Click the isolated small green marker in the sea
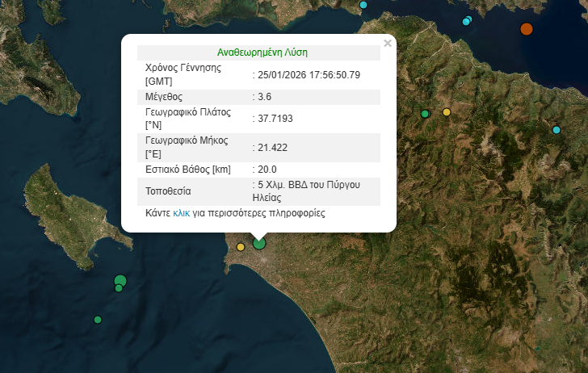The height and width of the screenshot is (373, 588). 98,320
